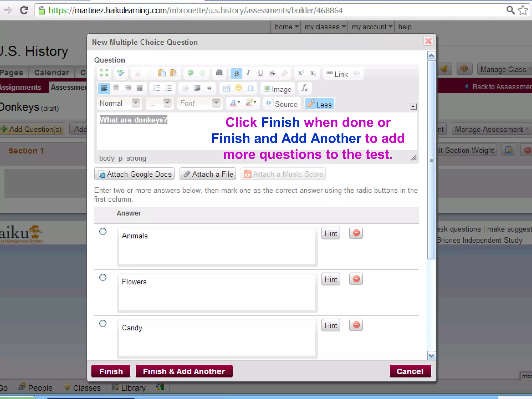Viewport: 532px width, 399px height.
Task: Open Classes in the bottom bar
Action: [x=82, y=388]
